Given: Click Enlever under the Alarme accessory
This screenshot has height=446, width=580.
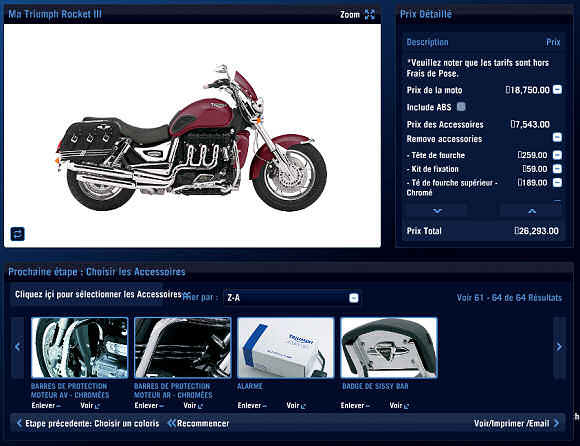Looking at the screenshot, I should 252,406.
